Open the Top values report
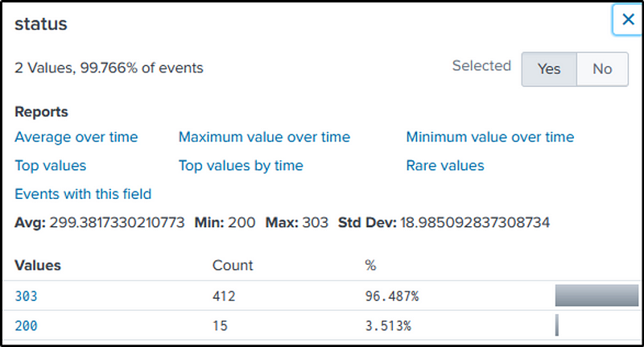Screen dimensions: 644x347 click(x=51, y=166)
